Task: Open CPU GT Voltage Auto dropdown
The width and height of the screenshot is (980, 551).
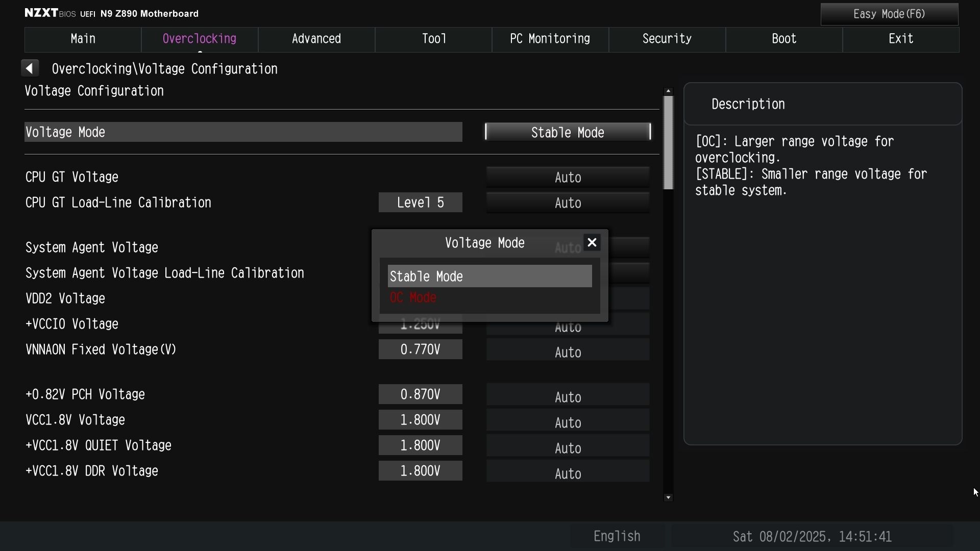Action: pyautogui.click(x=568, y=177)
